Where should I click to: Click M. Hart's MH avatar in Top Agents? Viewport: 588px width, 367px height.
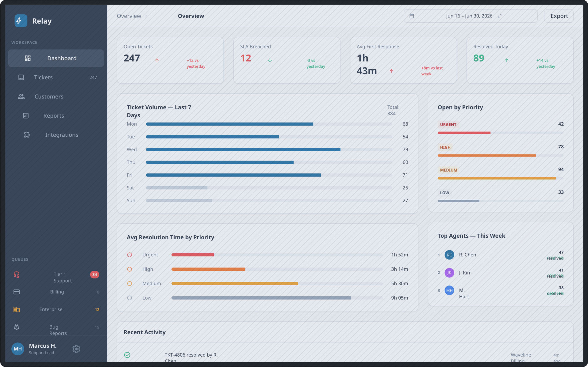449,290
